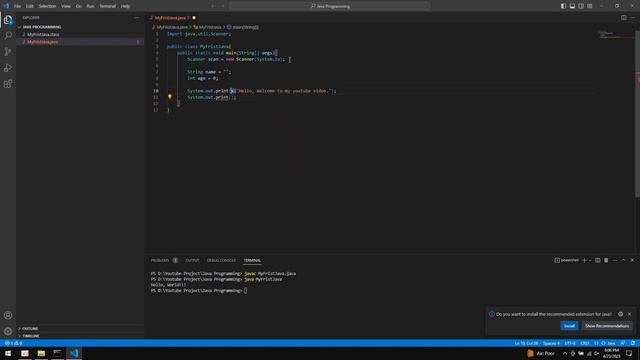Screen dimensions: 640x360
Task: Click the VS Code logo icon
Action: point(6,6)
